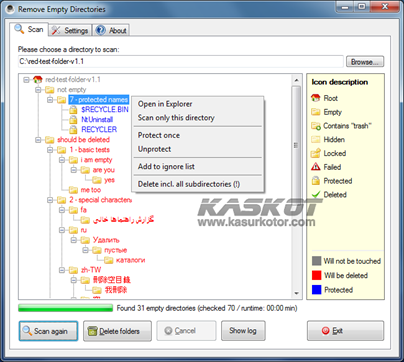Image resolution: width=404 pixels, height=362 pixels.
Task: Collapse the '2 - special characters' node
Action: (50, 200)
